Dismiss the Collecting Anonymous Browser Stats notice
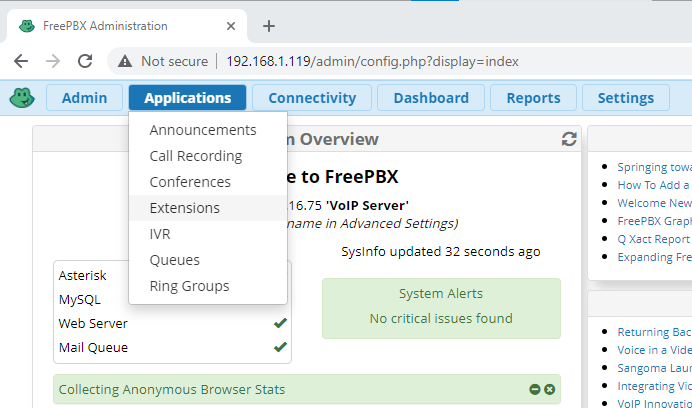The height and width of the screenshot is (408, 692). (x=549, y=389)
